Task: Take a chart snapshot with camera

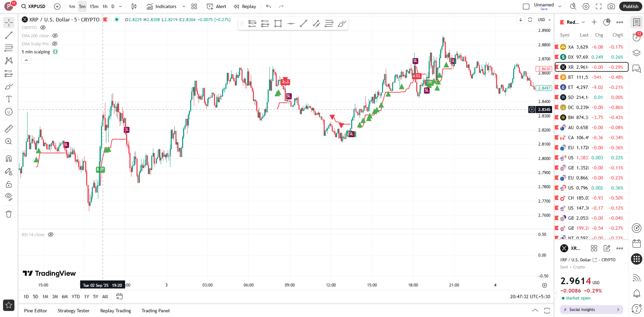Action: (611, 6)
